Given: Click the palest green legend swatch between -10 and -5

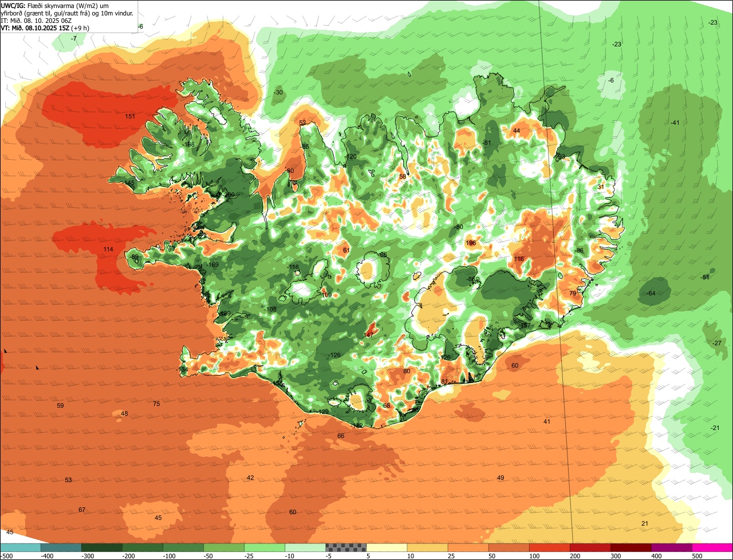Looking at the screenshot, I should [x=305, y=547].
